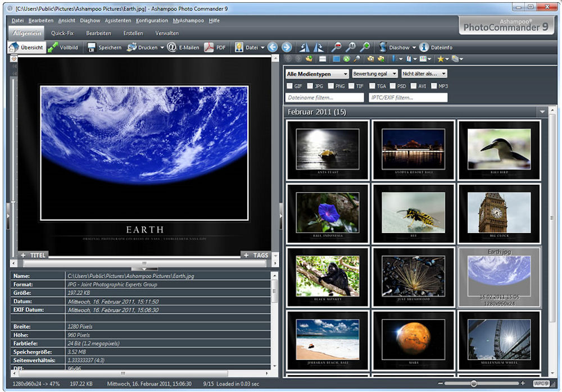Open the Konfiguration menu

pyautogui.click(x=152, y=21)
